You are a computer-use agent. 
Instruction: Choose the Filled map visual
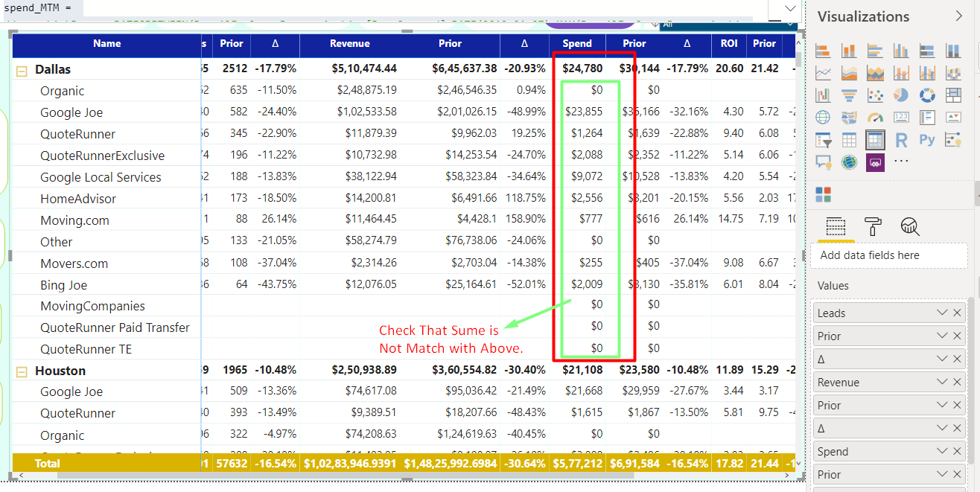click(849, 118)
